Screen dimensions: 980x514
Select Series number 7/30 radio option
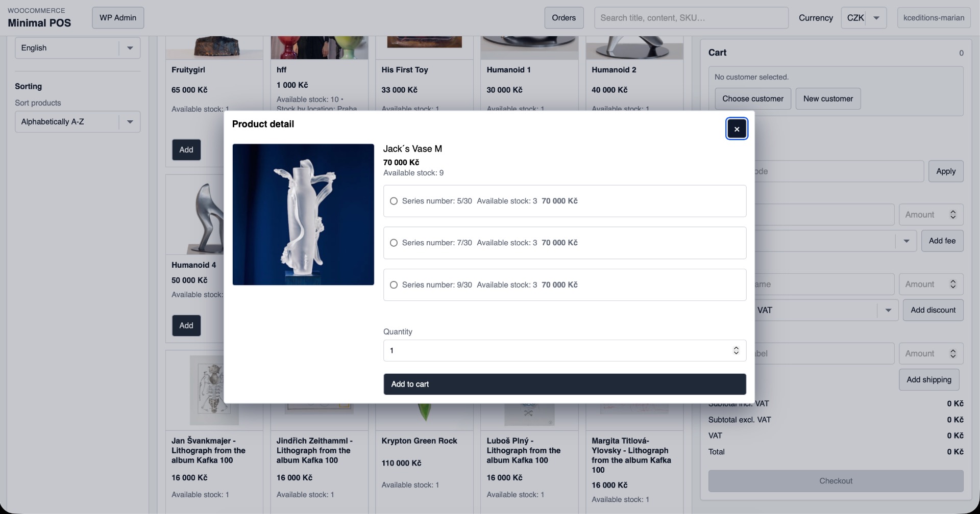394,243
